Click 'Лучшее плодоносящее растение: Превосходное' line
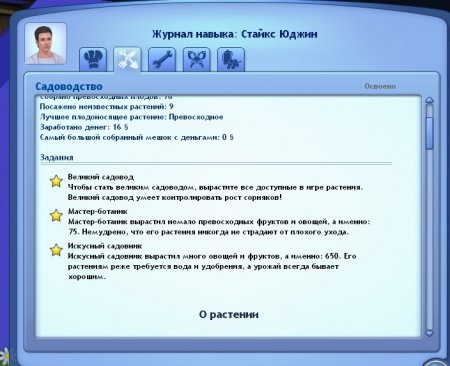This screenshot has width=450, height=366. click(x=132, y=117)
